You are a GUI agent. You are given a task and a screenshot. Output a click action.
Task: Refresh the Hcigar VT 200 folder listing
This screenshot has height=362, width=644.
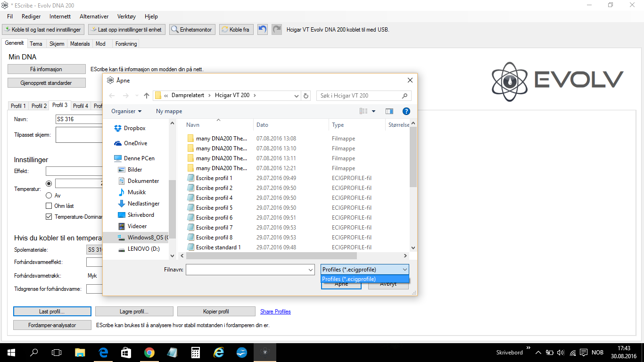click(306, 96)
